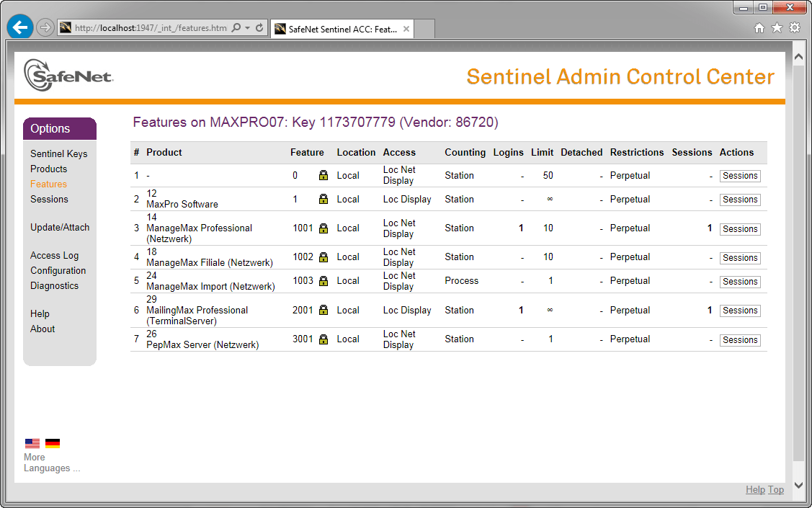Screen dimensions: 812x508
Task: Click the SafeNet logo
Action: 68,75
